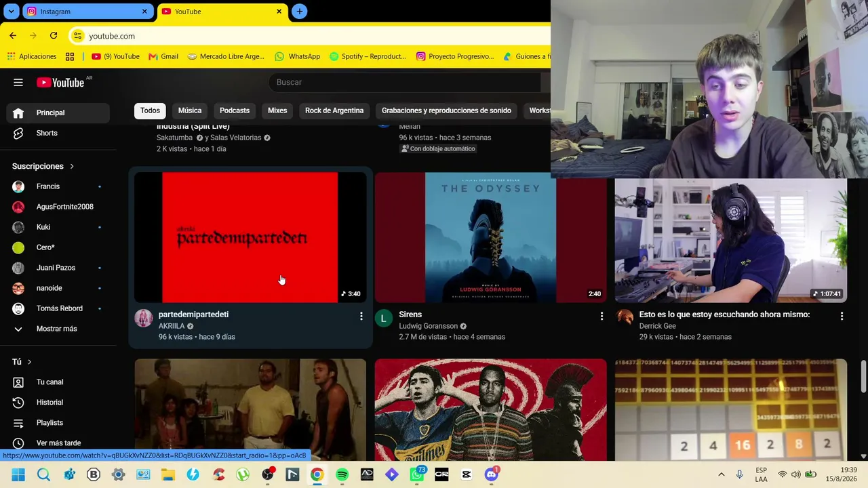Image resolution: width=868 pixels, height=488 pixels.
Task: Open the Mercado Libre bookmark
Action: pyautogui.click(x=226, y=56)
